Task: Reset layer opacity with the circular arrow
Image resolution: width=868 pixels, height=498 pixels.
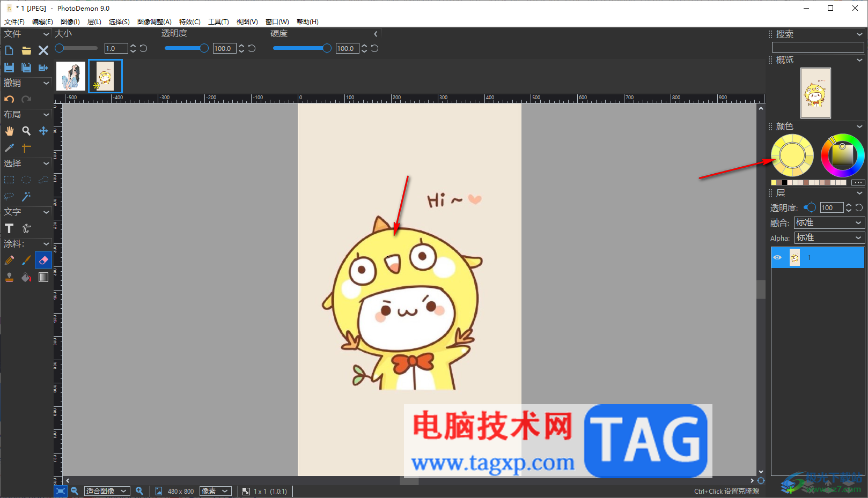Action: 859,207
